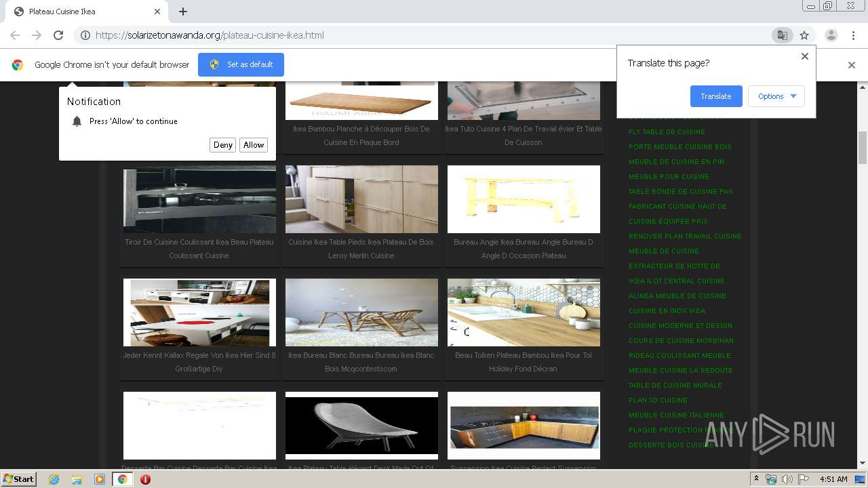Click the Translate button
Screen dimensions: 868x488
(716, 96)
